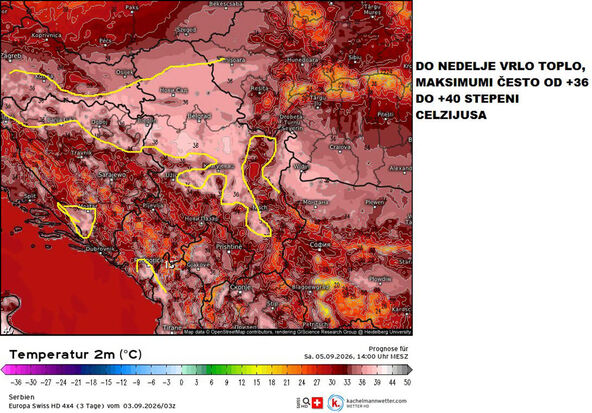This screenshot has height=413, width=592.
Task: Click the Zagreb city marker
Action: tap(11, 60)
